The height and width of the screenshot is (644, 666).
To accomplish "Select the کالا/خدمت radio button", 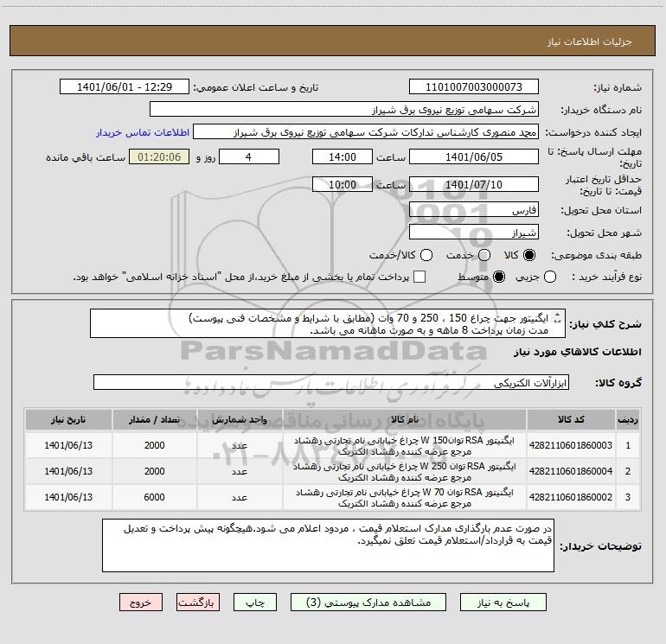I will click(x=426, y=255).
